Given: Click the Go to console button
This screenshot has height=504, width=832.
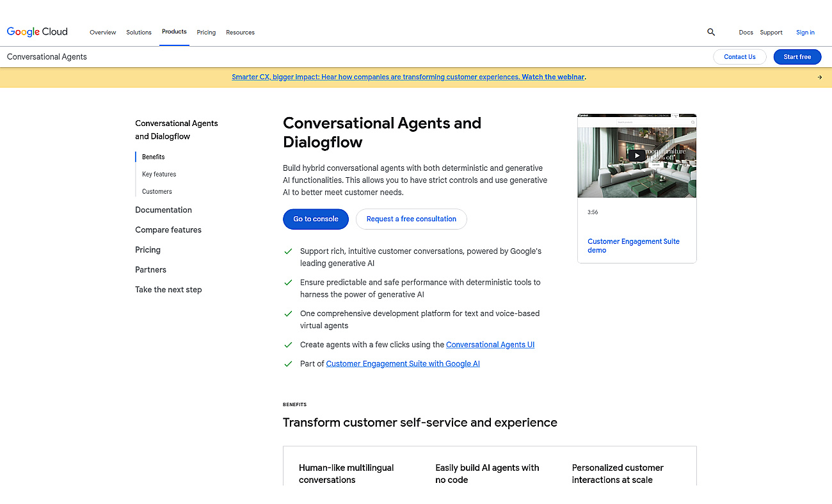Looking at the screenshot, I should 316,219.
